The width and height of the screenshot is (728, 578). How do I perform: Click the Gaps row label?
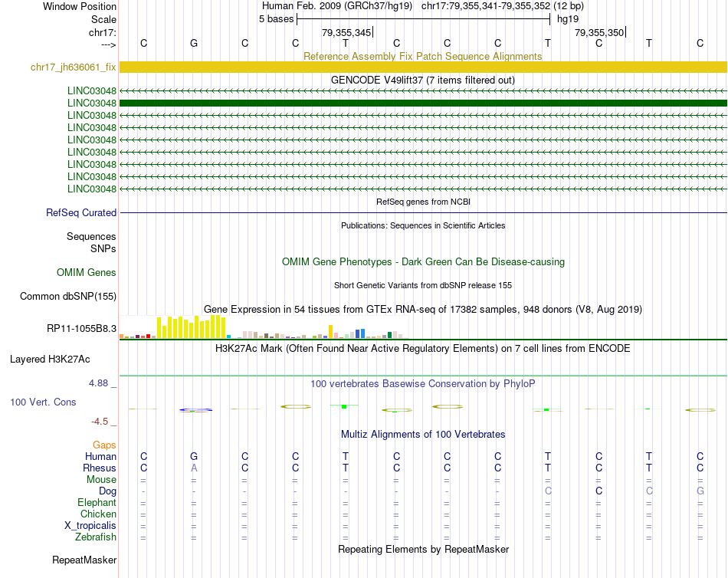click(104, 445)
